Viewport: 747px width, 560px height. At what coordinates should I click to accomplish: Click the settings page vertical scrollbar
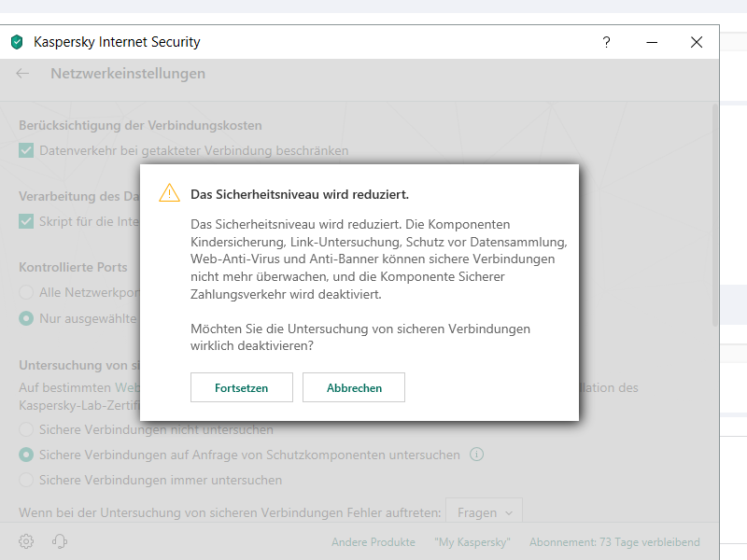(715, 215)
